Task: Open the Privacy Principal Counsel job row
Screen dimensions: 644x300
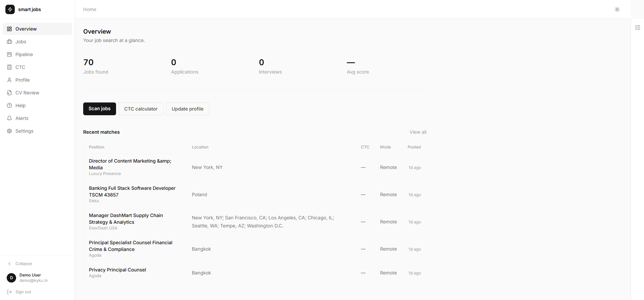Action: tap(117, 270)
